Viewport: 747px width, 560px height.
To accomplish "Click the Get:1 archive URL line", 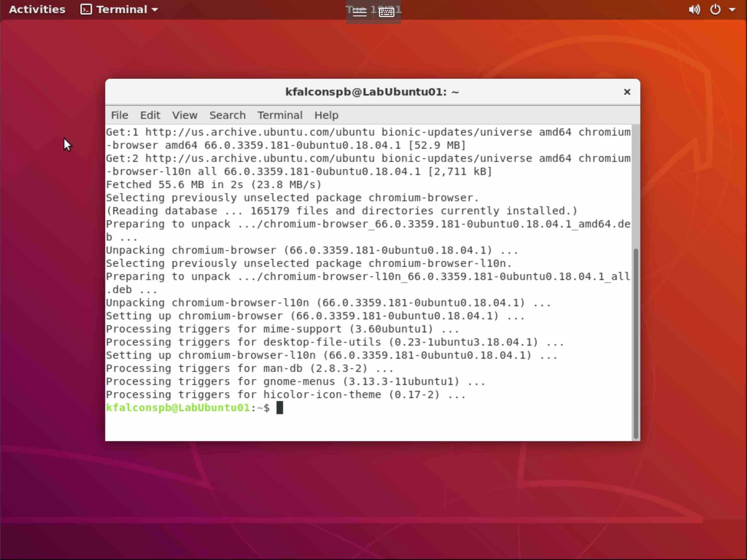I will [368, 132].
